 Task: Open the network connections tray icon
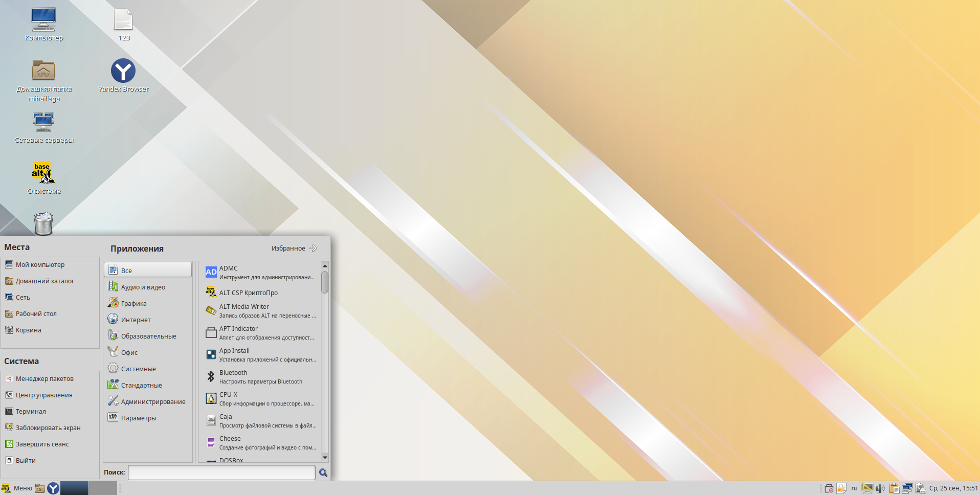(907, 488)
